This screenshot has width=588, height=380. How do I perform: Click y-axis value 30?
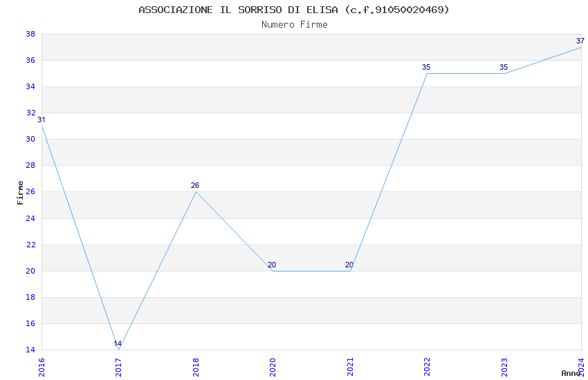[x=30, y=139]
